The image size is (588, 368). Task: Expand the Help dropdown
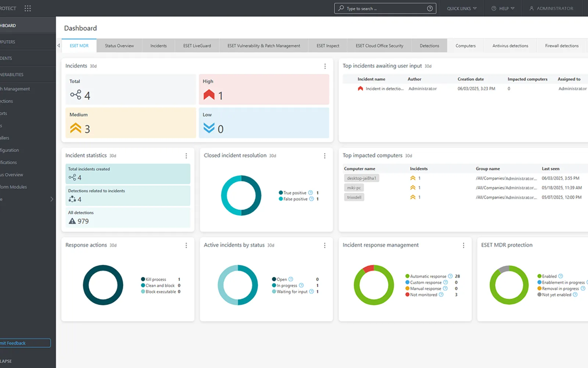pyautogui.click(x=503, y=8)
